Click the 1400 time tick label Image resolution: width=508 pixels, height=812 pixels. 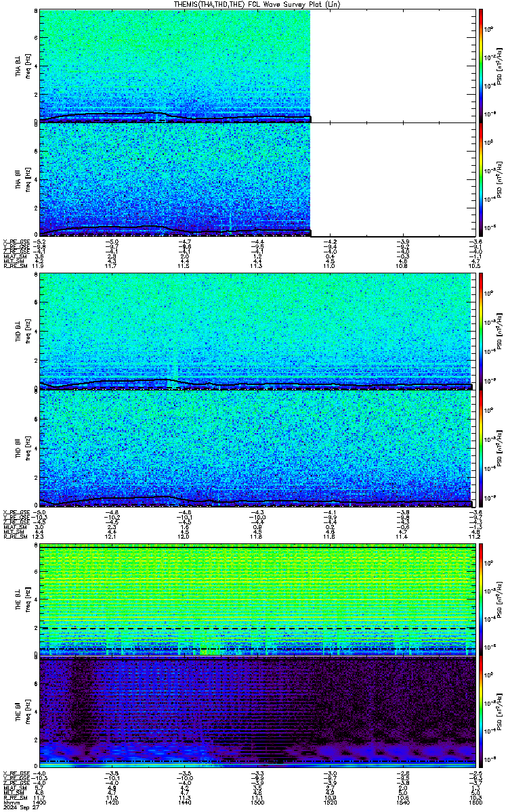(39, 802)
